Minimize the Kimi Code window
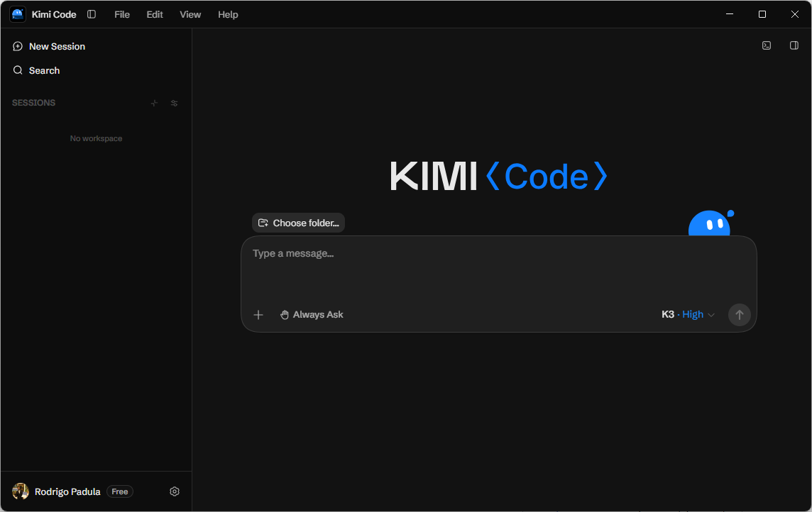The width and height of the screenshot is (812, 512). [730, 14]
